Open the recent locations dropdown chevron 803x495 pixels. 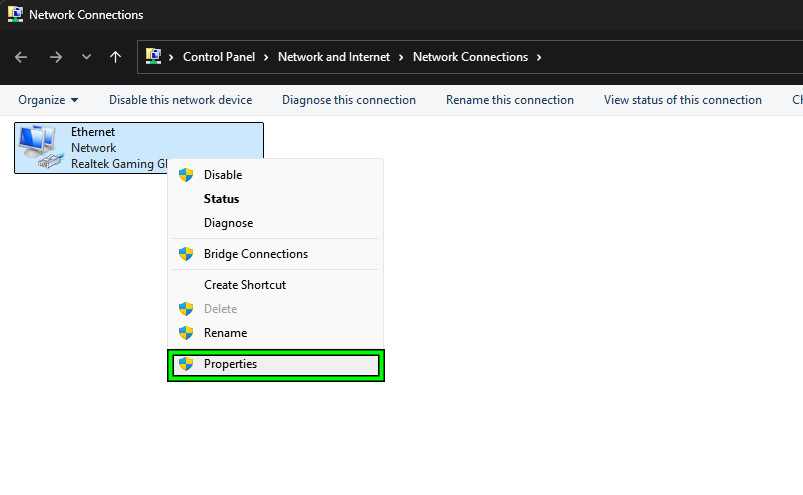[x=86, y=57]
